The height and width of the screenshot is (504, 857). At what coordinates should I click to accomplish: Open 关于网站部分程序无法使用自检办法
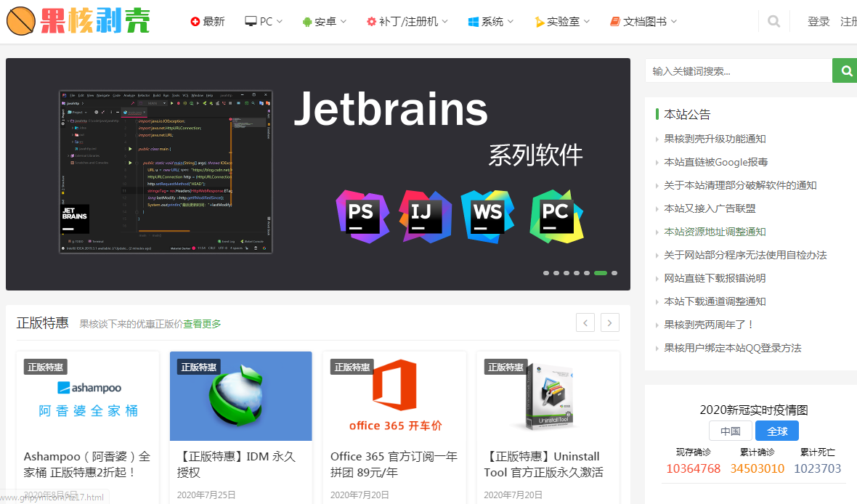point(745,255)
